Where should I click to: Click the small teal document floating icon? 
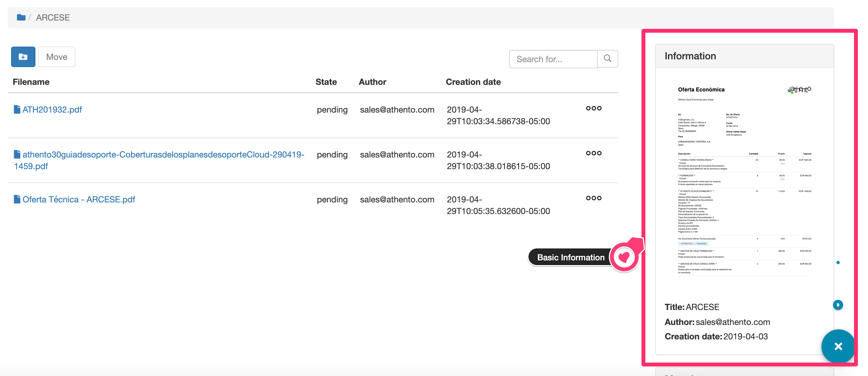pos(838,305)
